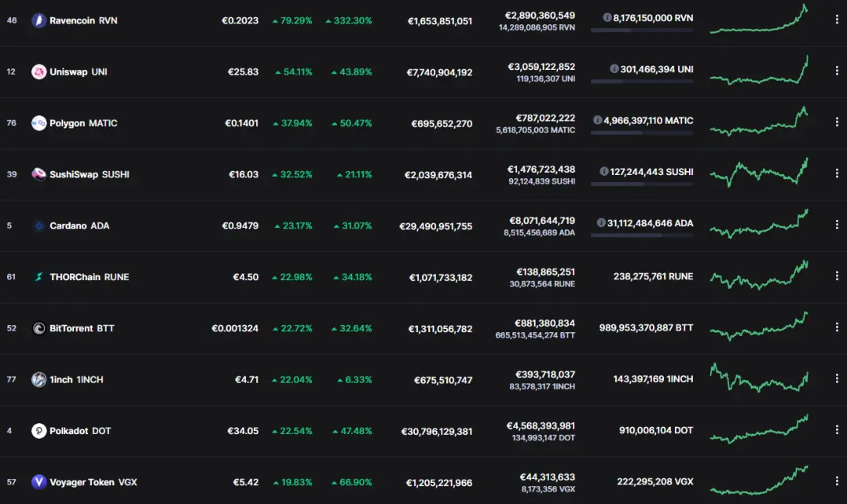The image size is (847, 504).
Task: Click the Polygon MATIC supply progress bar
Action: pos(642,133)
